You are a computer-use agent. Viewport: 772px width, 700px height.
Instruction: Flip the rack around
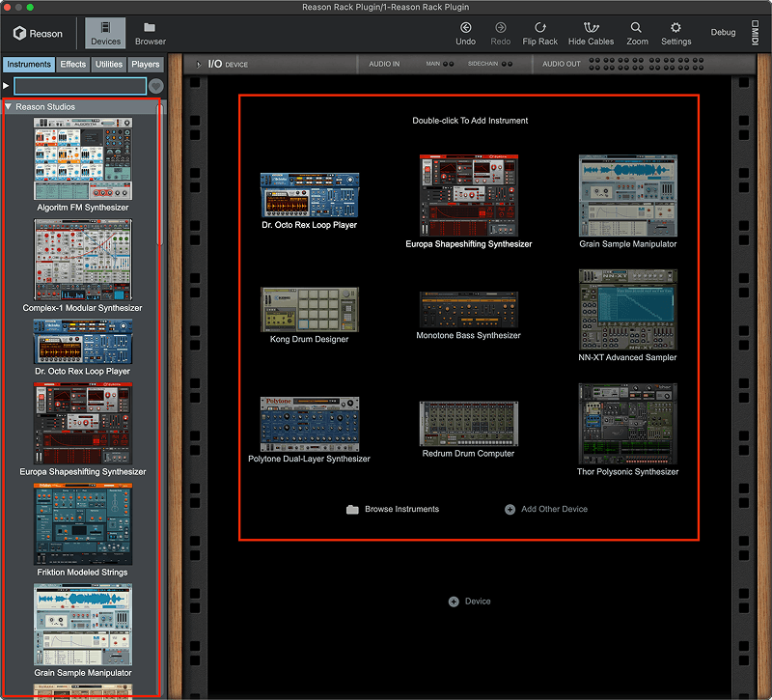pos(539,34)
